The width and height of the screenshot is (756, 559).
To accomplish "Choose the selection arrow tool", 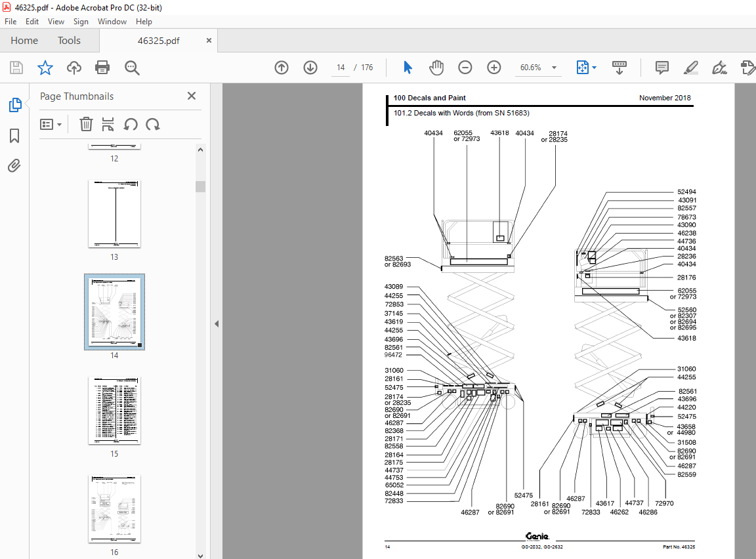I will [x=408, y=68].
